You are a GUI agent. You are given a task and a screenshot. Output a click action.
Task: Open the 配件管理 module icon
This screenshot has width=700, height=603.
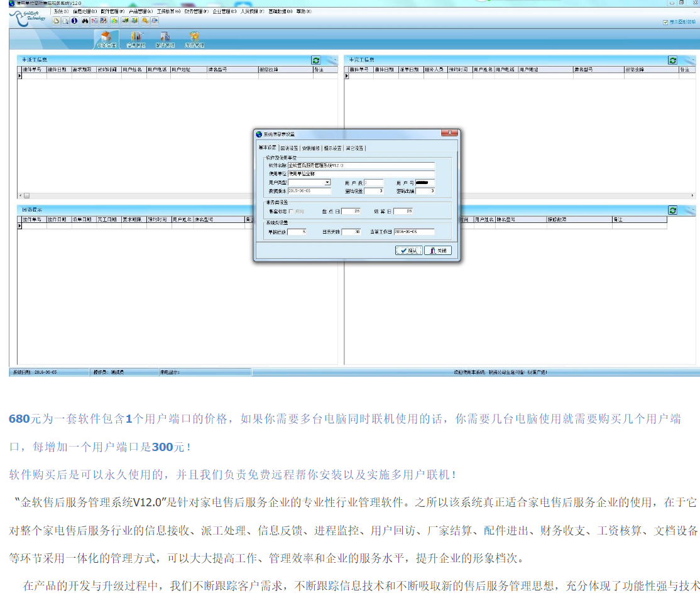(165, 40)
